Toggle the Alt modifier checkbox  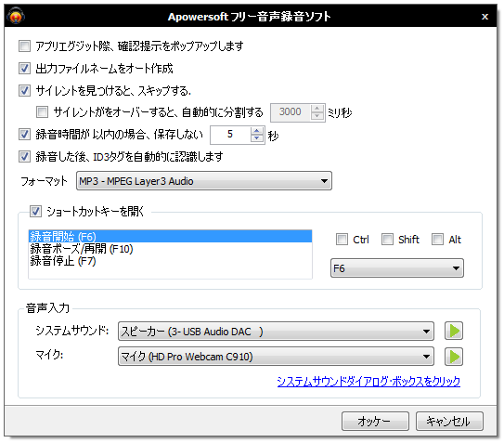437,239
